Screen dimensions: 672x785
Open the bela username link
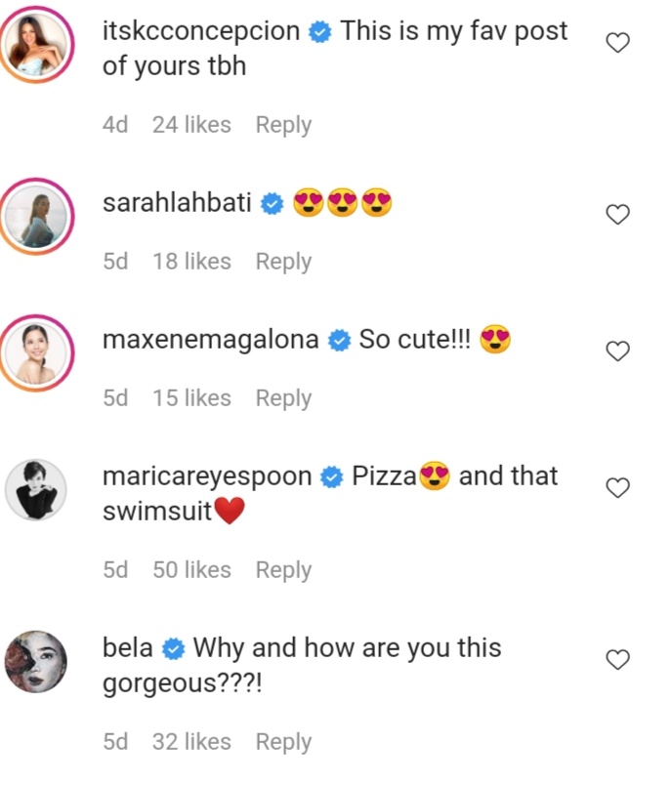click(128, 647)
